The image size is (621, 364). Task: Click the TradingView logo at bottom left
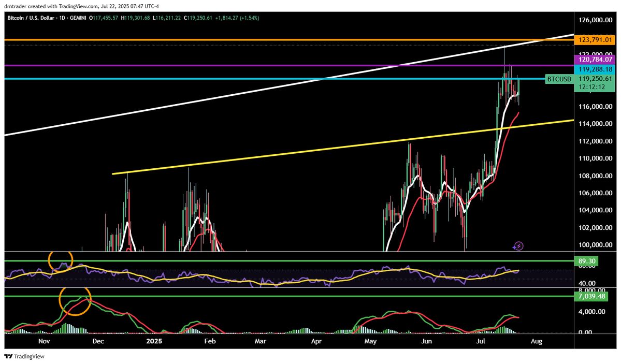[24, 356]
